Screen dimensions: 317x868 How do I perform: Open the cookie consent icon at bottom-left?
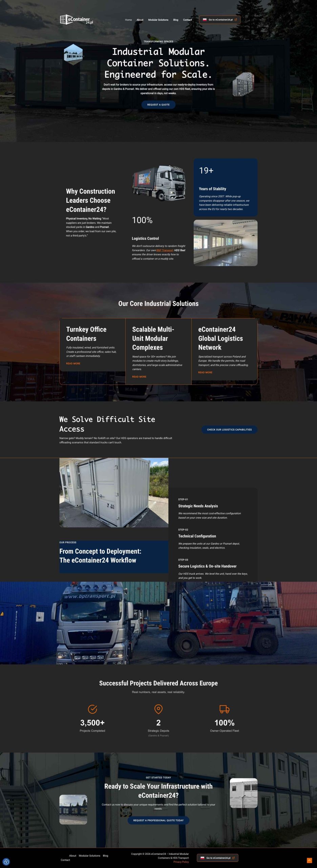pyautogui.click(x=6, y=862)
